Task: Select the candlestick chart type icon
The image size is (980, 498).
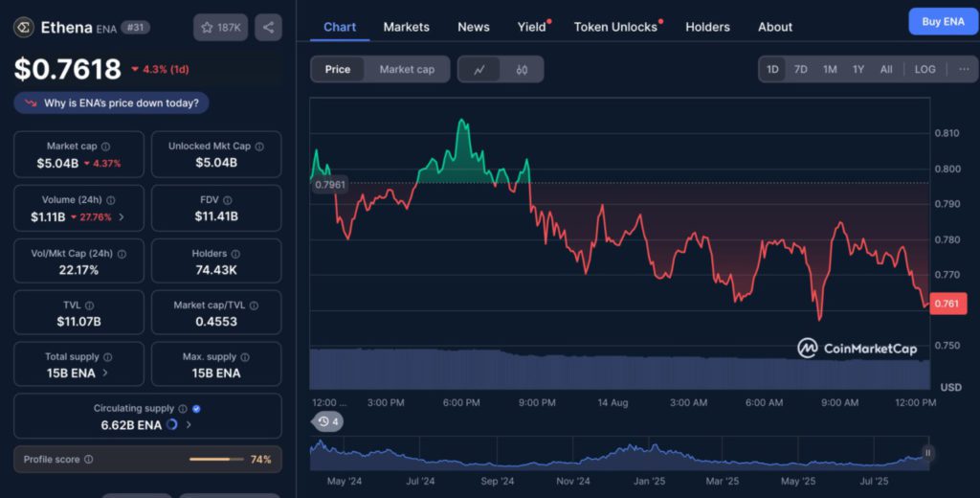Action: click(x=522, y=69)
